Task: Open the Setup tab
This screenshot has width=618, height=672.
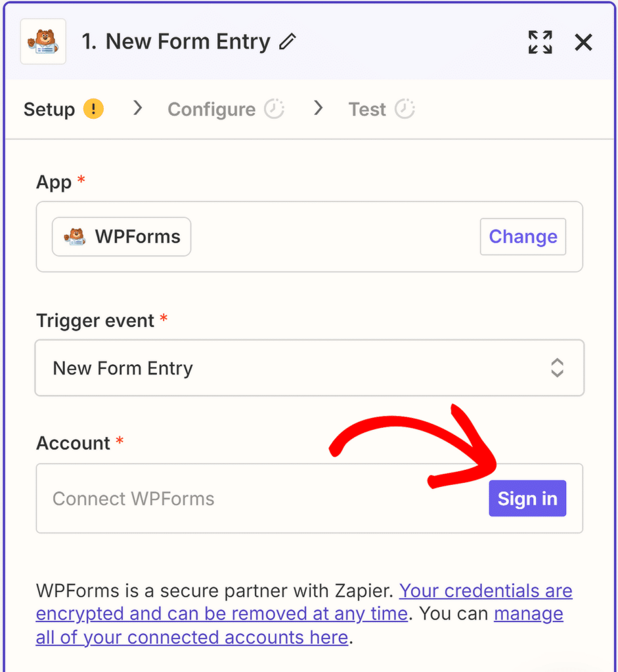Action: [49, 109]
